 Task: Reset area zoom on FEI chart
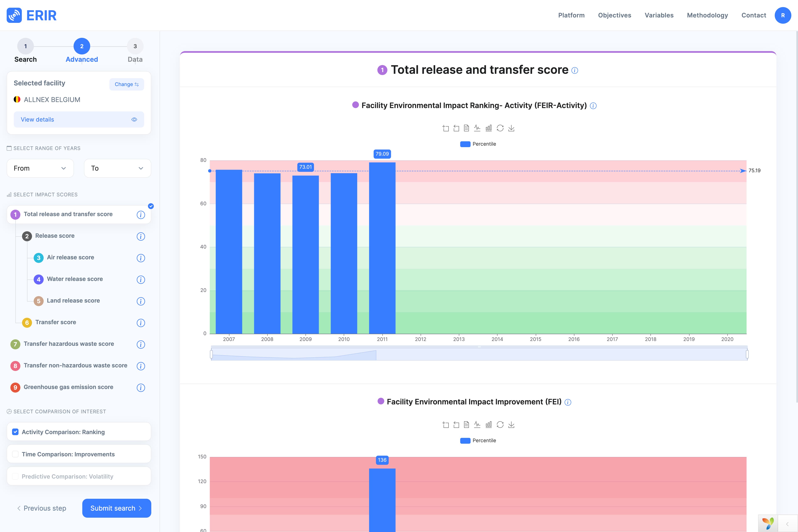coord(456,424)
